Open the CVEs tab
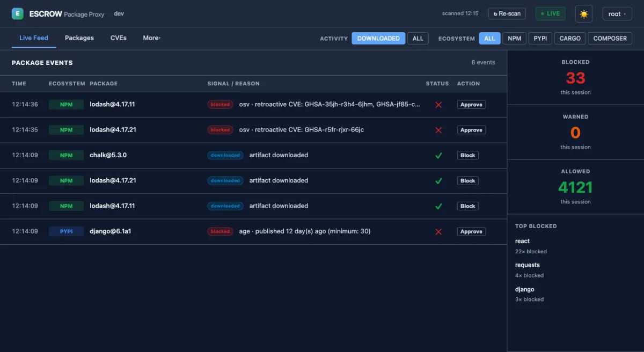 [119, 38]
